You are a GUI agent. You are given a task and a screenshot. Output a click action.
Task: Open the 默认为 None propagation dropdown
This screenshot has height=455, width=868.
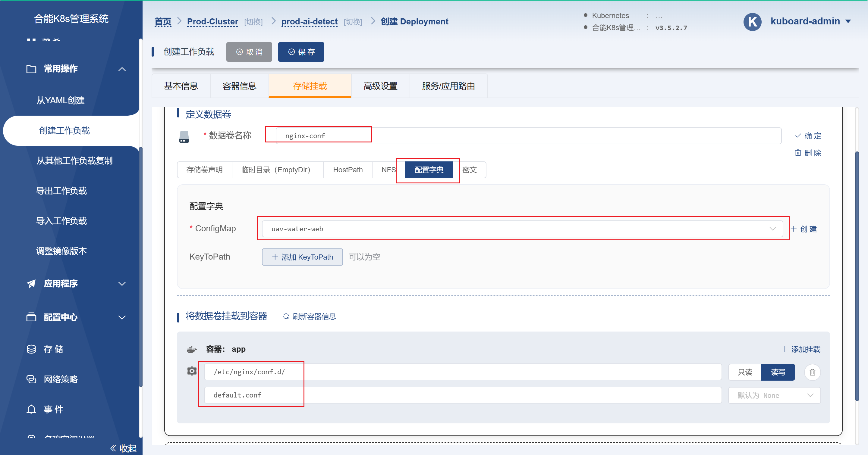pyautogui.click(x=774, y=395)
